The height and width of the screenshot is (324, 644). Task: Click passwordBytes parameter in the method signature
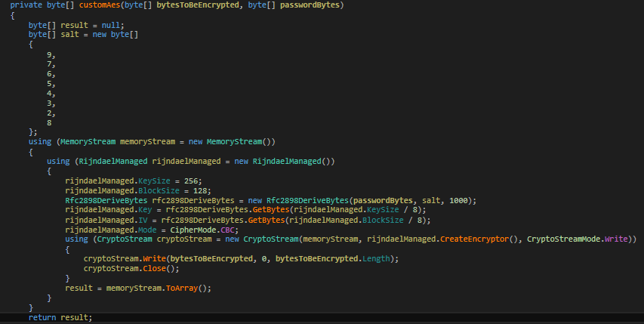tap(254, 5)
